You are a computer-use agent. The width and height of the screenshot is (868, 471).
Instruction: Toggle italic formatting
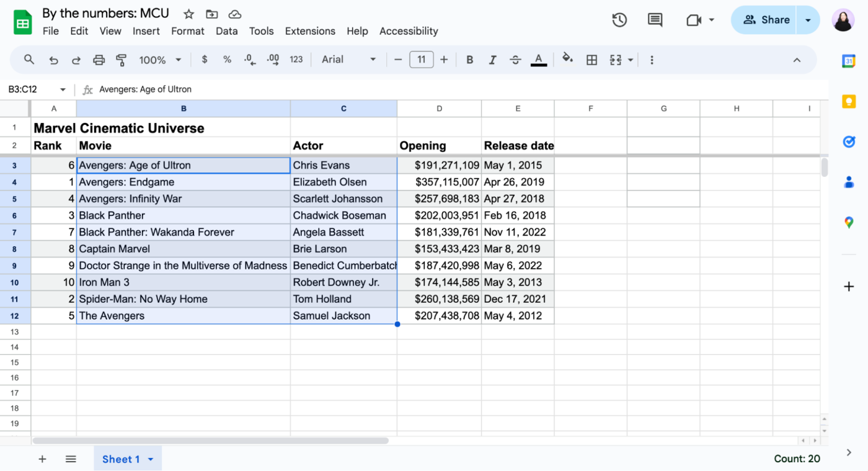tap(492, 60)
